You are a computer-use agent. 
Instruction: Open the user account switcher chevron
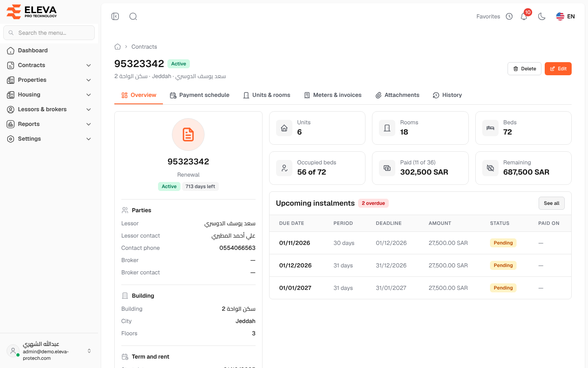89,351
